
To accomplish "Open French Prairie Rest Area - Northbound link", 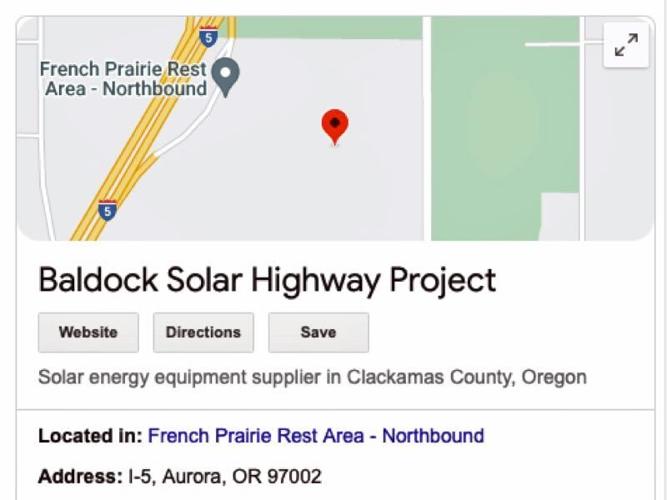I will point(316,436).
